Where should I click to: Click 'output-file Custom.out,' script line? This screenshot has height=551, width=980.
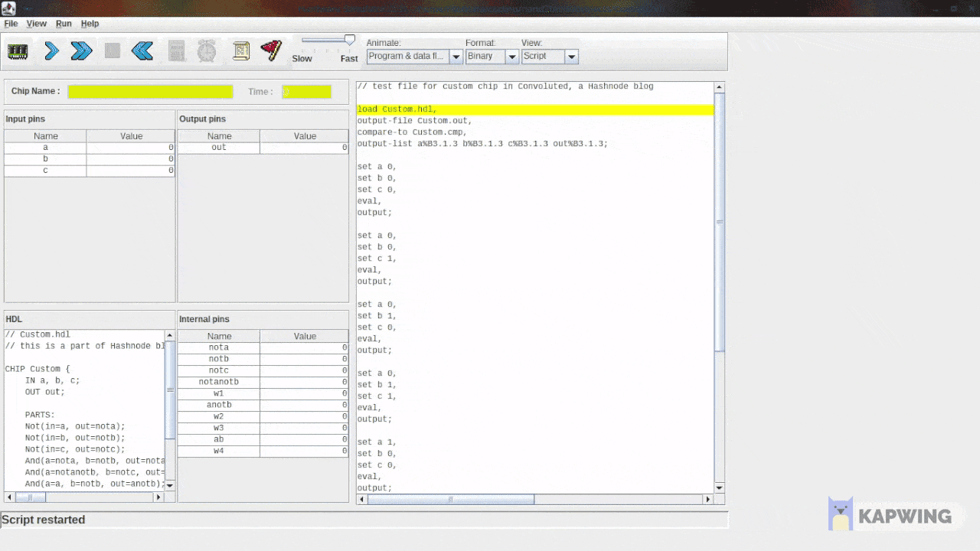pos(414,121)
